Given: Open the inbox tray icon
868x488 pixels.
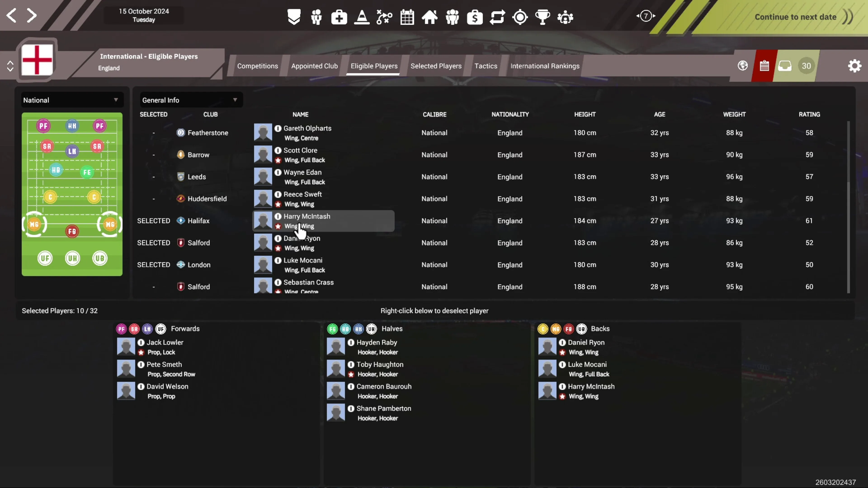Looking at the screenshot, I should pos(785,66).
